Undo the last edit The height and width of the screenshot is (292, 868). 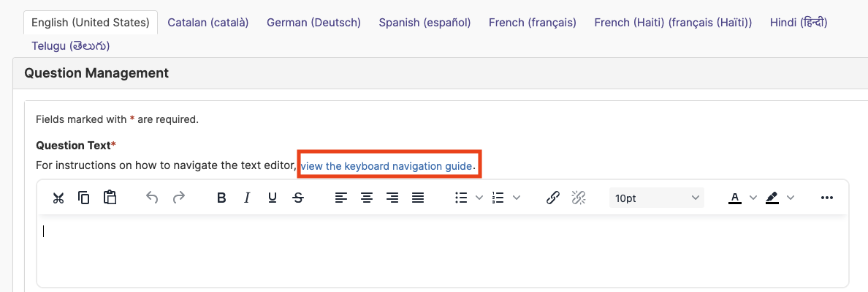point(152,198)
